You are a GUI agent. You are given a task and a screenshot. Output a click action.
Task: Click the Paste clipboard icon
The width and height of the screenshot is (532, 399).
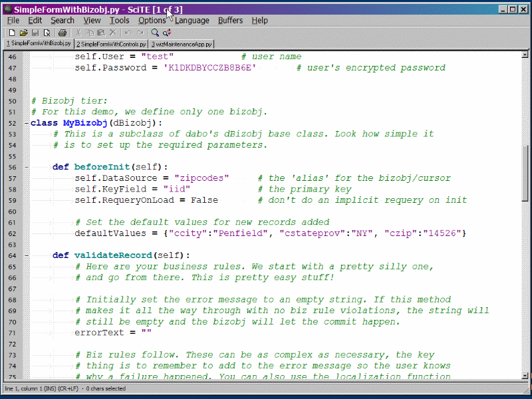[102, 33]
